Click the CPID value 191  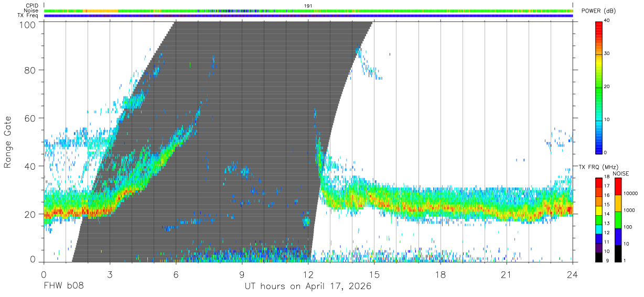308,6
